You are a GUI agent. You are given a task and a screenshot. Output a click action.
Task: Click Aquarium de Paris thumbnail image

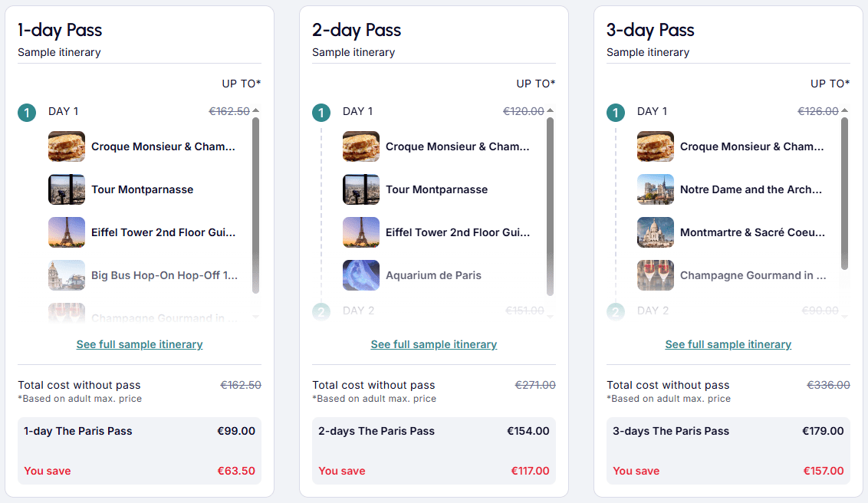(x=361, y=275)
